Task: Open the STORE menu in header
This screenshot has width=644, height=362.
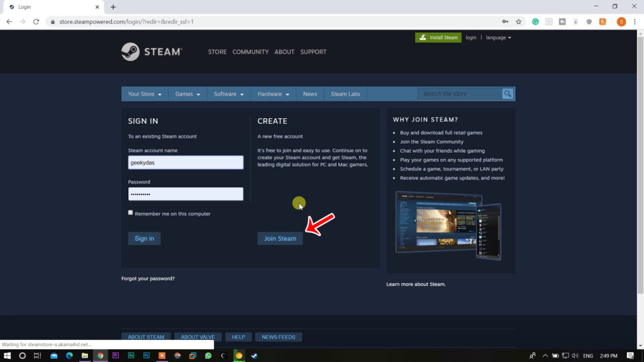Action: (217, 52)
